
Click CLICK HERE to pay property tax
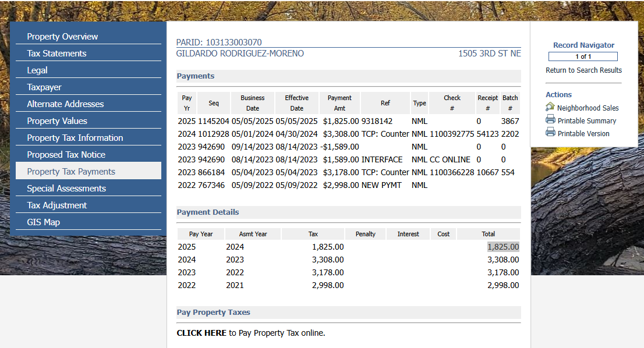(201, 333)
